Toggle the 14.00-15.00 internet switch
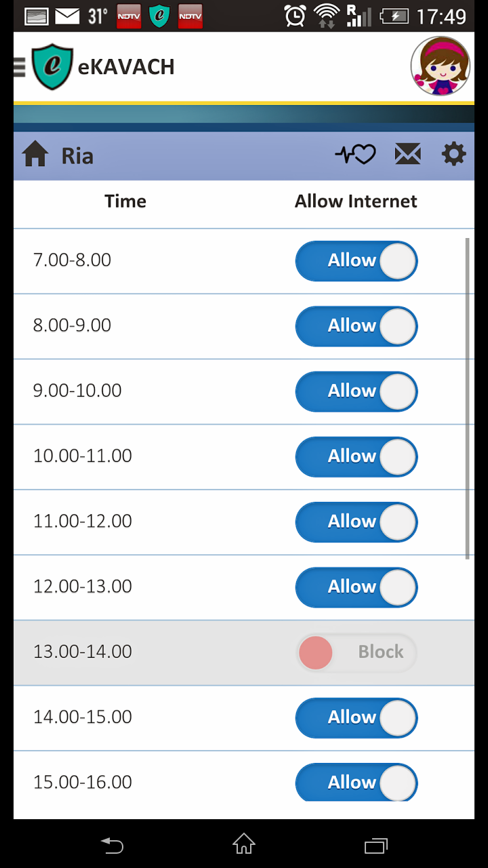This screenshot has height=868, width=488. pyautogui.click(x=356, y=717)
